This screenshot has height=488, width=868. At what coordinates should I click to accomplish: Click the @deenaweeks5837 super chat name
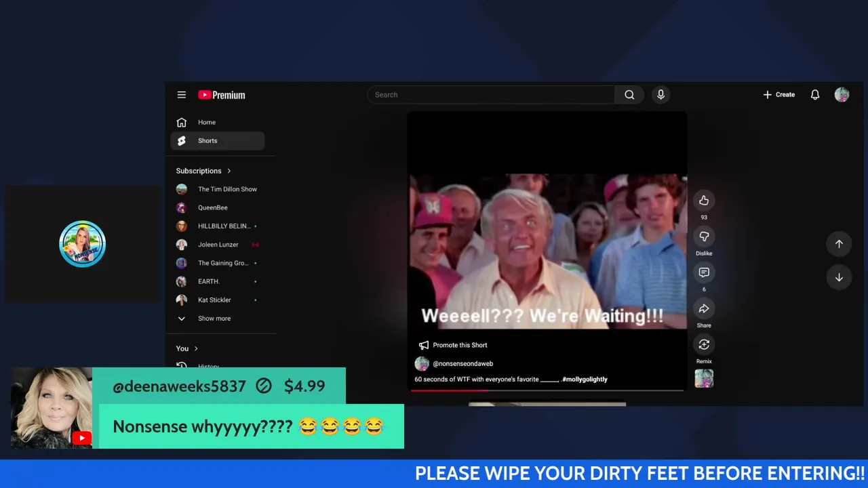[179, 386]
